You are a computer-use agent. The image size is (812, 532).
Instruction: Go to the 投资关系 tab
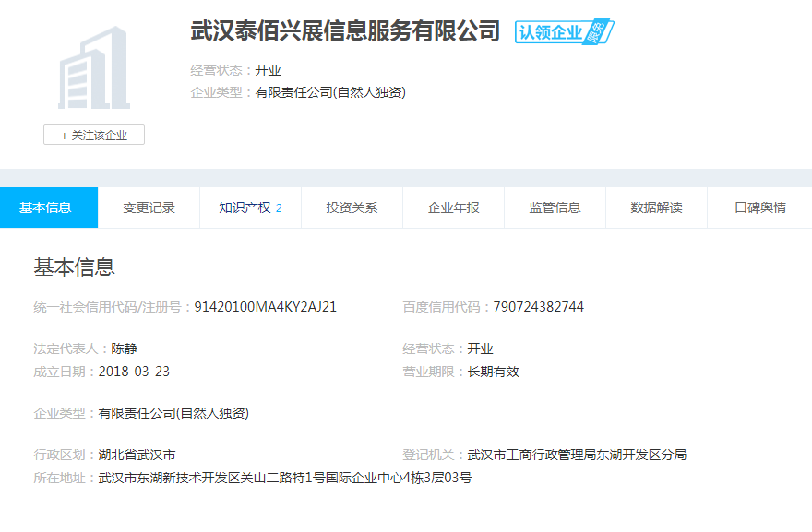pyautogui.click(x=352, y=207)
